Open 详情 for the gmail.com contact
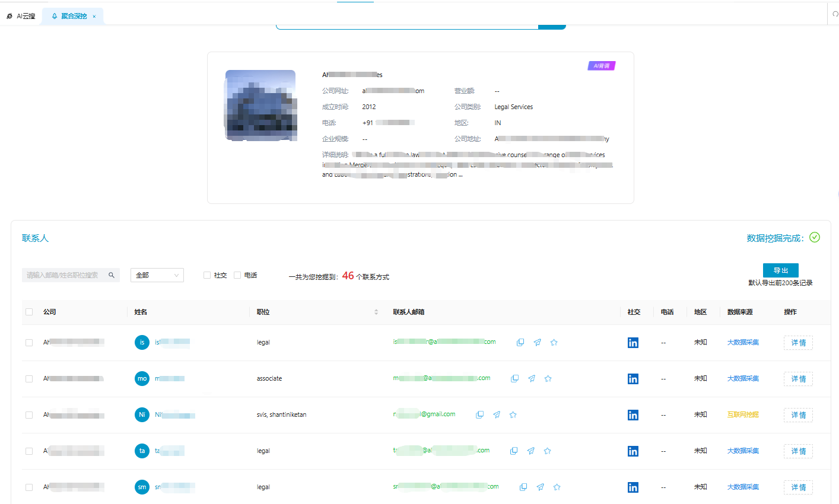The image size is (839, 504). [798, 415]
